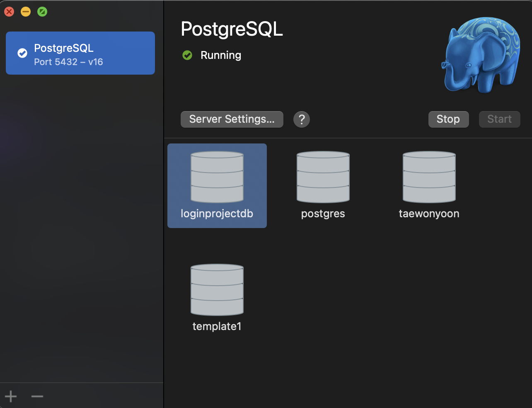
Task: Select the template1 database icon
Action: [x=217, y=290]
